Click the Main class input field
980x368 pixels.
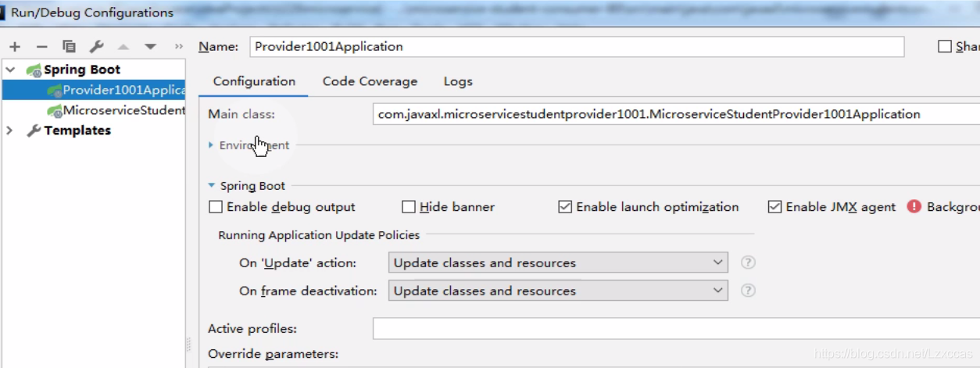coord(677,114)
